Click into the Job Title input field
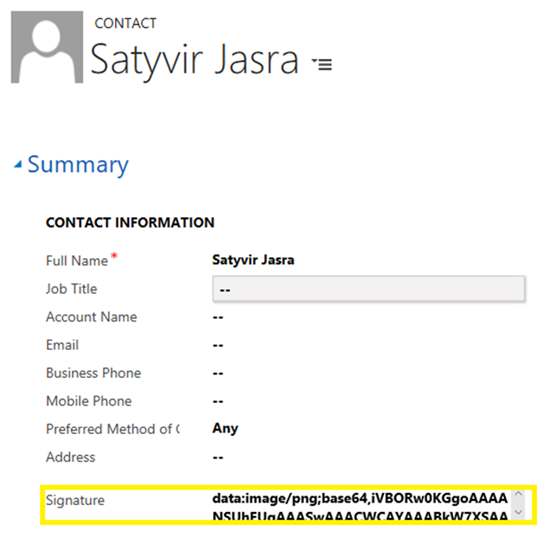The height and width of the screenshot is (557, 550). 368,289
